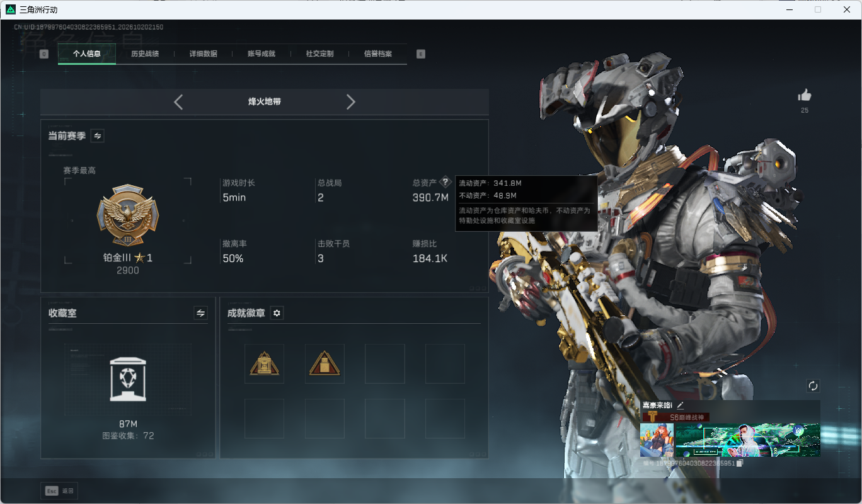The image size is (862, 504).
Task: Go to the 社交定制 tab
Action: [x=319, y=54]
